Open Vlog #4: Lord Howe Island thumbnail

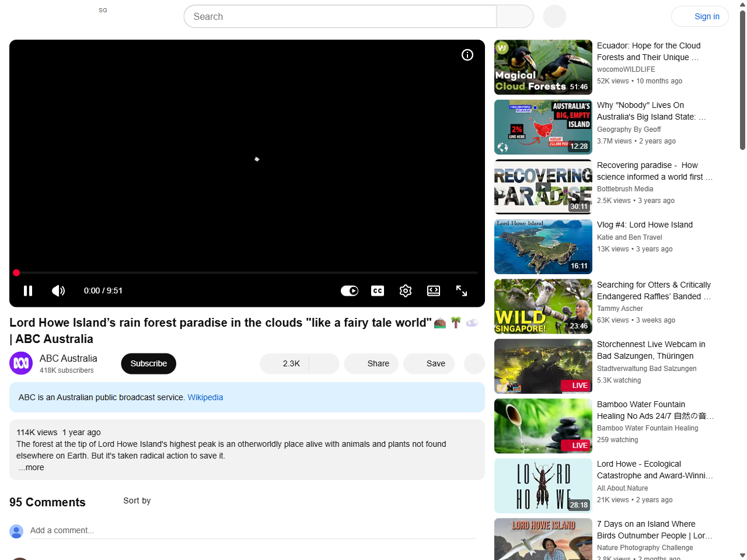[543, 247]
